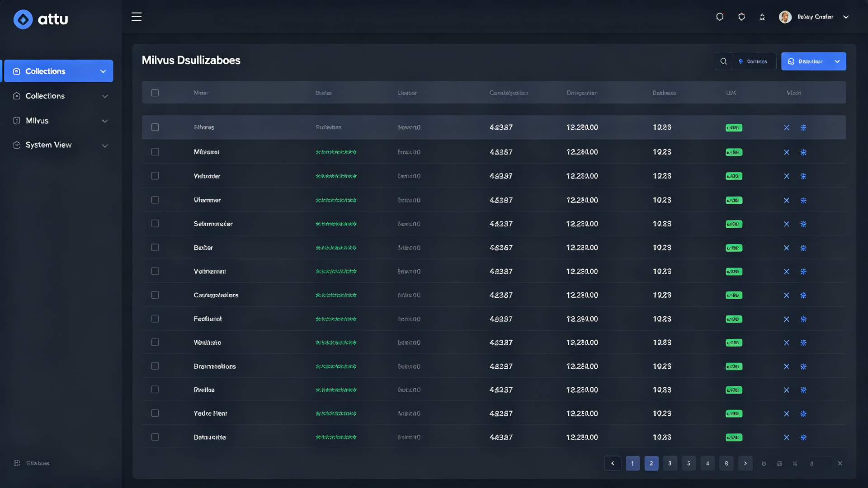Click the green badge in the Bafter row
The height and width of the screenshot is (488, 868).
(734, 248)
